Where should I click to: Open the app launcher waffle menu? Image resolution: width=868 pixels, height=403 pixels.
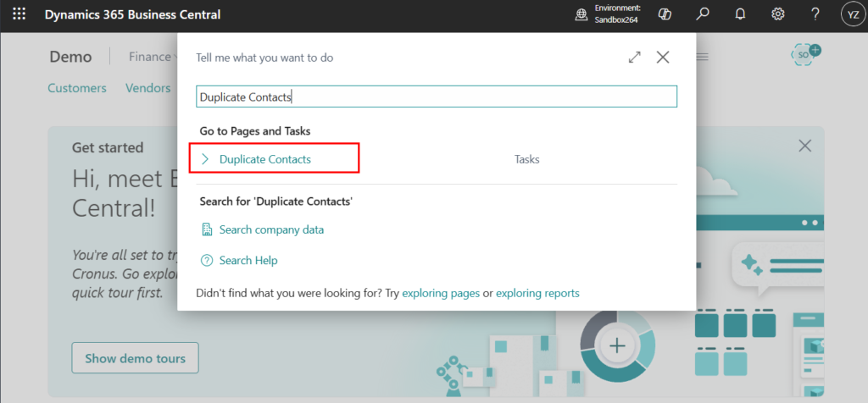19,14
